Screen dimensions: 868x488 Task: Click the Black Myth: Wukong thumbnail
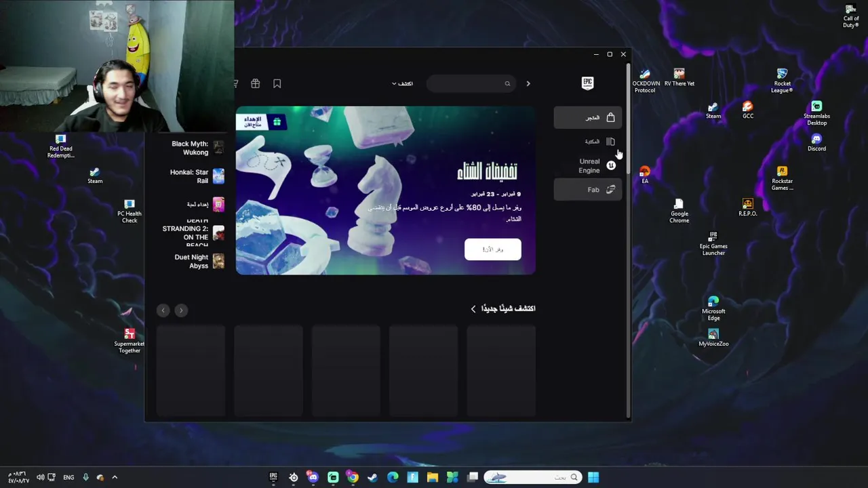pos(218,147)
